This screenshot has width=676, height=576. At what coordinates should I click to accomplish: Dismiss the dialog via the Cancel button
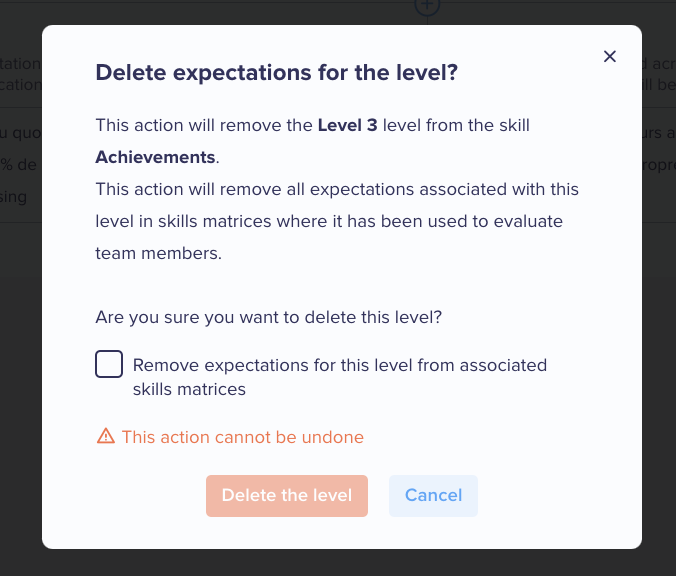point(433,495)
